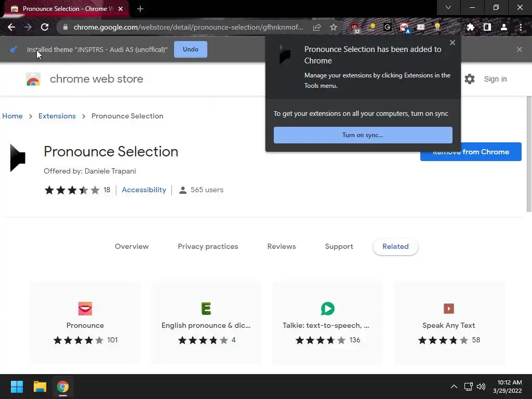Viewport: 532px width, 399px height.
Task: Open the volume control in system tray
Action: (x=481, y=387)
